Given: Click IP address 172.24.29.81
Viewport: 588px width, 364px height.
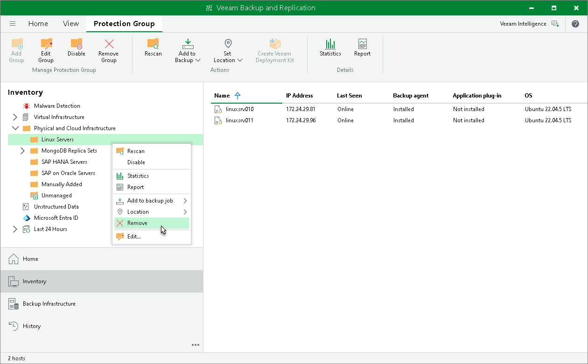Looking at the screenshot, I should [301, 109].
